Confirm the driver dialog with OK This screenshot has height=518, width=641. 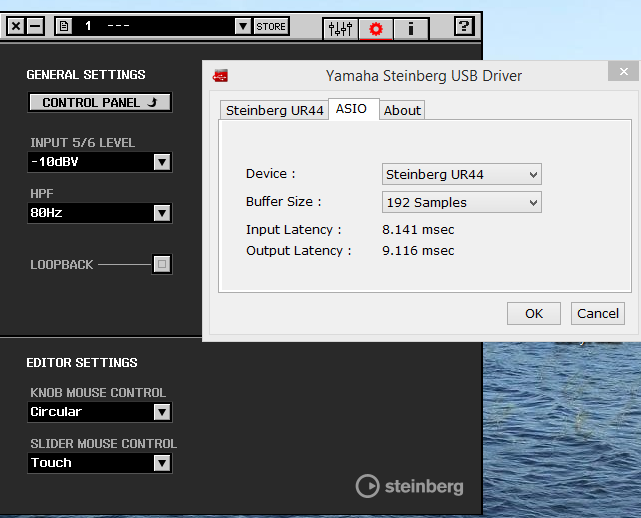pos(533,314)
